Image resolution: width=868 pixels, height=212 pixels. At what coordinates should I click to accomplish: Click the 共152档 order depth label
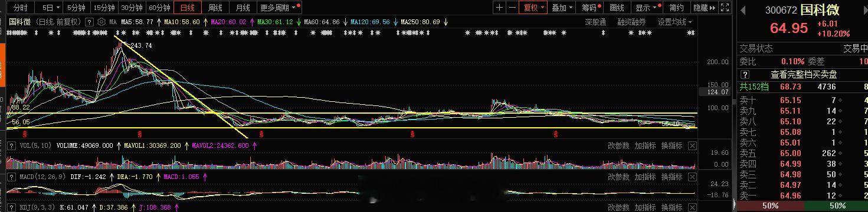(754, 87)
